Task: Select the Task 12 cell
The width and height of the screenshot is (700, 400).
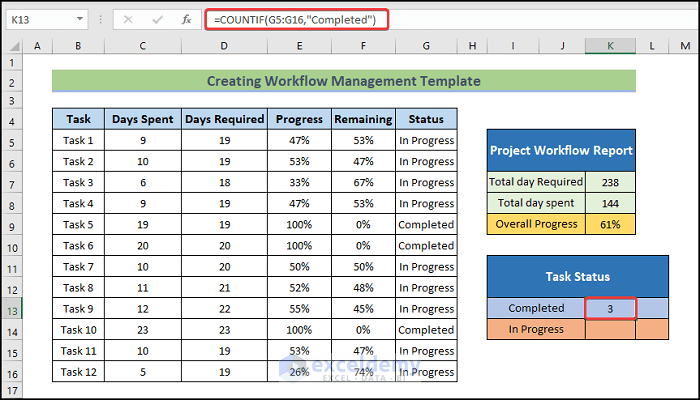Action: tap(79, 372)
